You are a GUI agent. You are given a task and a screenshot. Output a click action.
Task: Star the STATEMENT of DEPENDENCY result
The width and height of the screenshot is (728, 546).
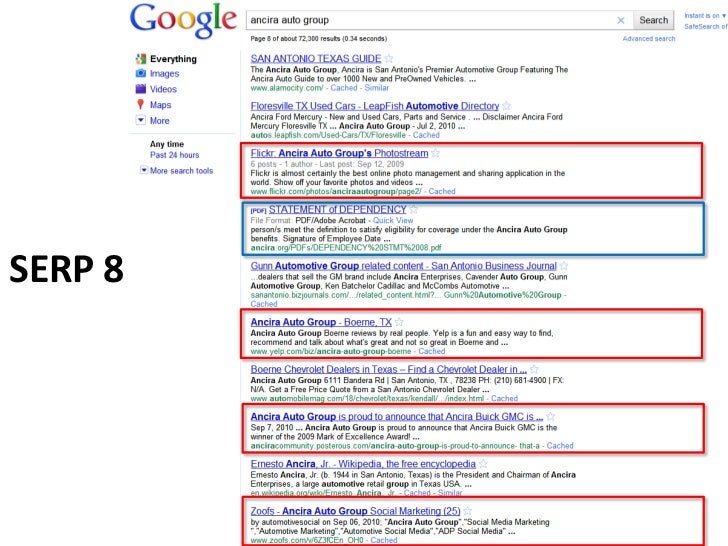(x=414, y=209)
